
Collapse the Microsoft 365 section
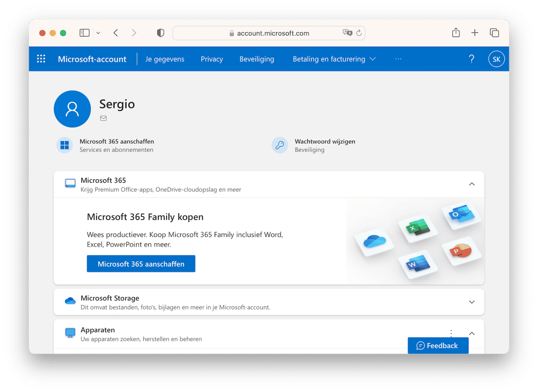(472, 184)
